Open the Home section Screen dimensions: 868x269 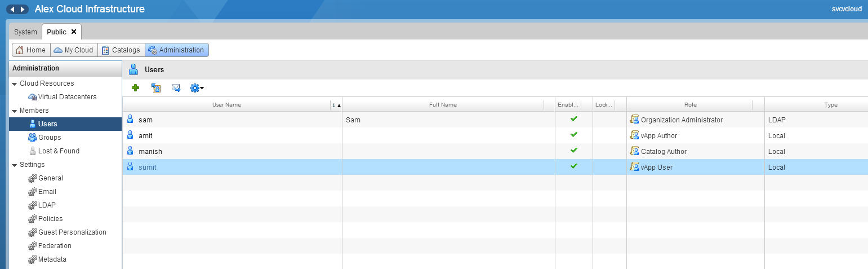click(31, 50)
